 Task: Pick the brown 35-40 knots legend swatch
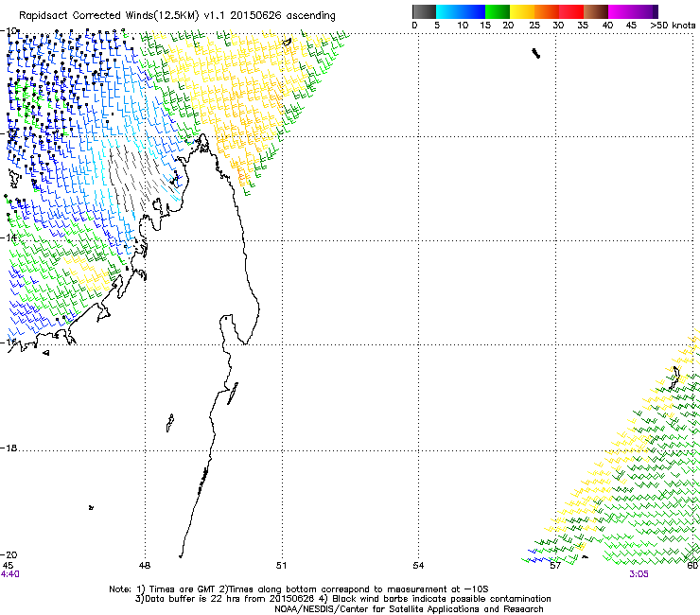596,11
